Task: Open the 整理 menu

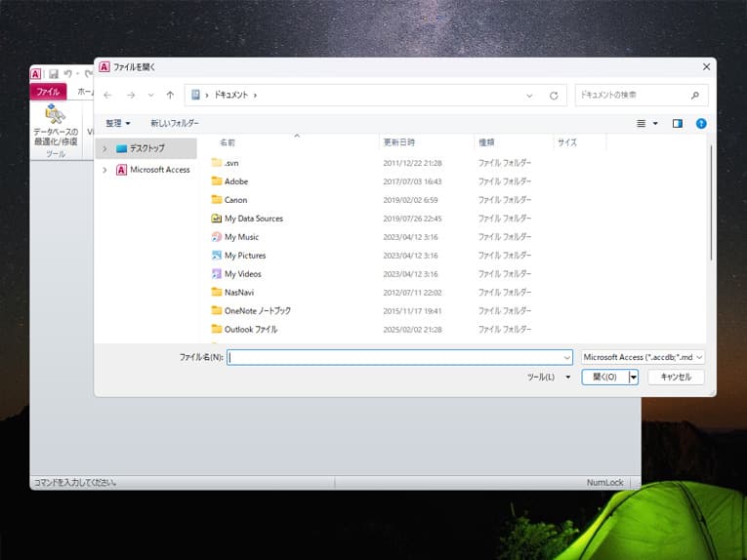Action: click(118, 124)
